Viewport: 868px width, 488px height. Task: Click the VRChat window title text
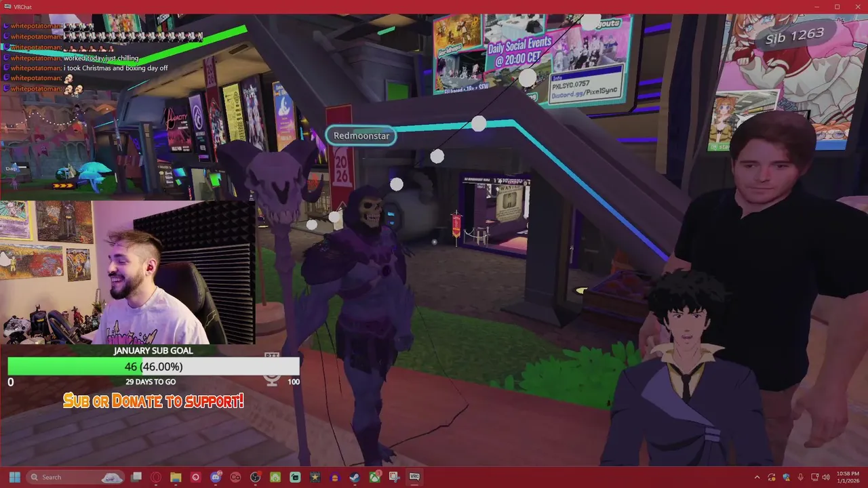click(x=22, y=7)
